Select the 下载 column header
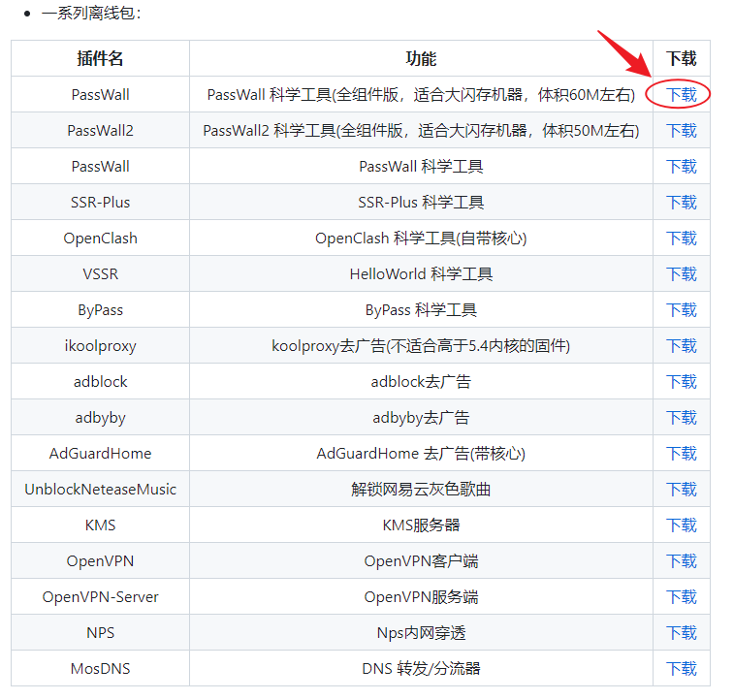Screen dimensions: 734x700 pos(681,58)
